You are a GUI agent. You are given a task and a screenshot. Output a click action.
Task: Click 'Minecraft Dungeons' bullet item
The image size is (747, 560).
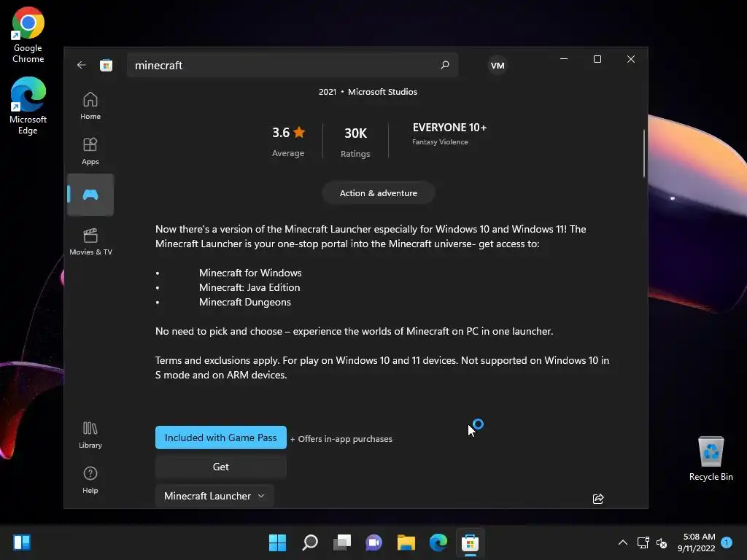(x=245, y=303)
